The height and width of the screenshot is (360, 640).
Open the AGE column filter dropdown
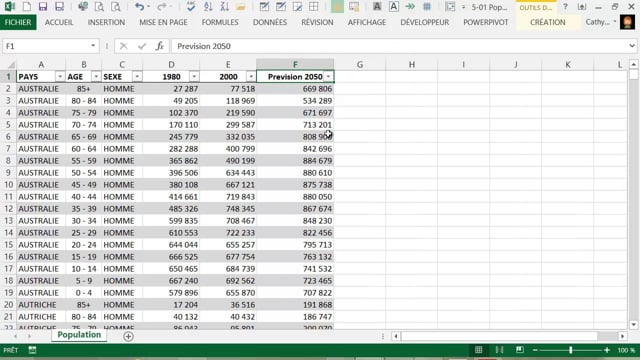coord(96,77)
